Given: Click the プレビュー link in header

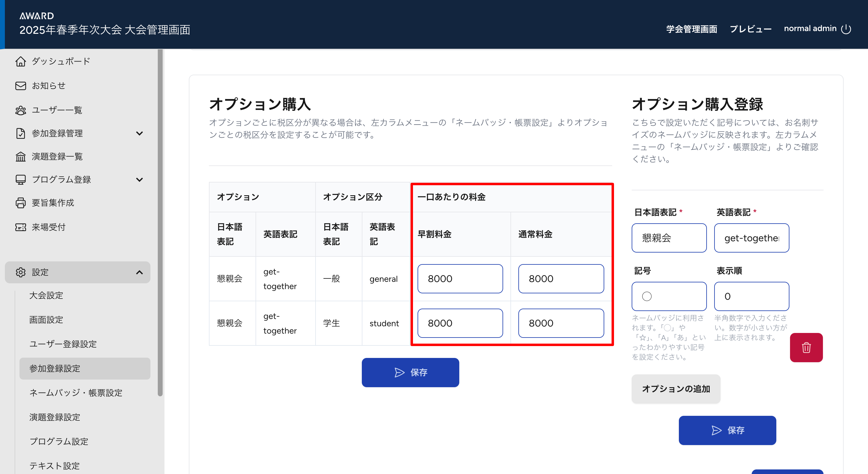Looking at the screenshot, I should click(750, 29).
